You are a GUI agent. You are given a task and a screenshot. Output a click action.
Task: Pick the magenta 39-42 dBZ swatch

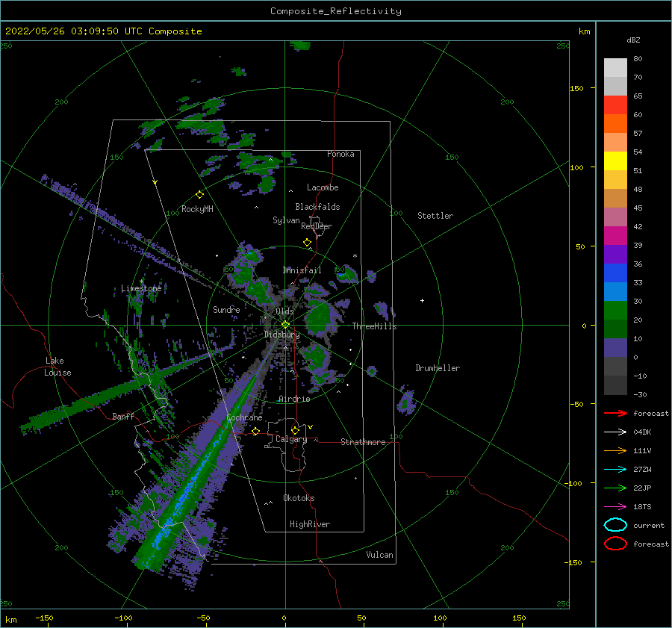pos(615,236)
